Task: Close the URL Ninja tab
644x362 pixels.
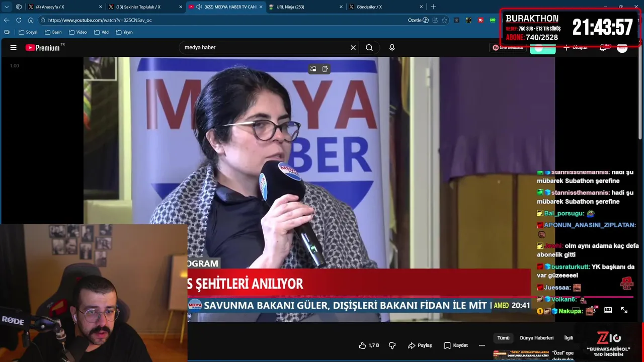Action: coord(341,7)
